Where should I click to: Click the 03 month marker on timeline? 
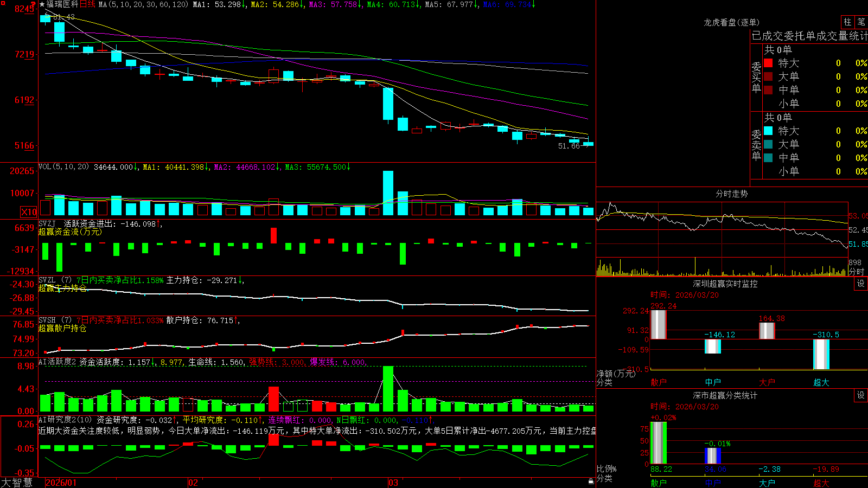click(x=393, y=483)
